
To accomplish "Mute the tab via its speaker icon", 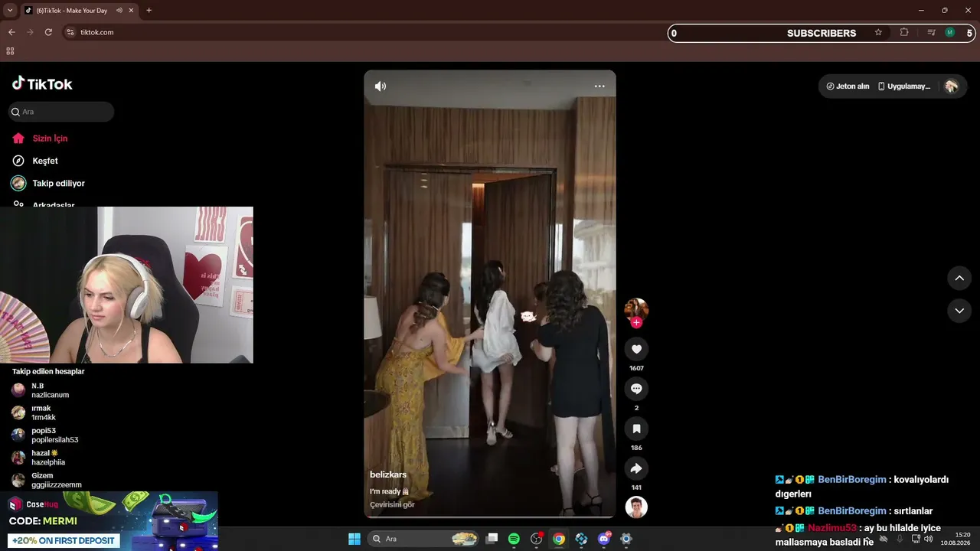I will [119, 11].
